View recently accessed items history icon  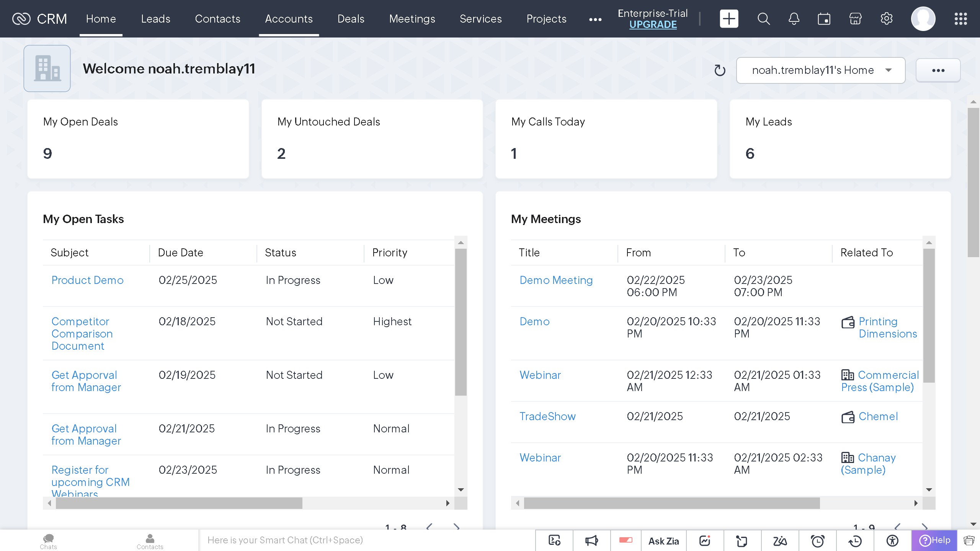click(854, 541)
